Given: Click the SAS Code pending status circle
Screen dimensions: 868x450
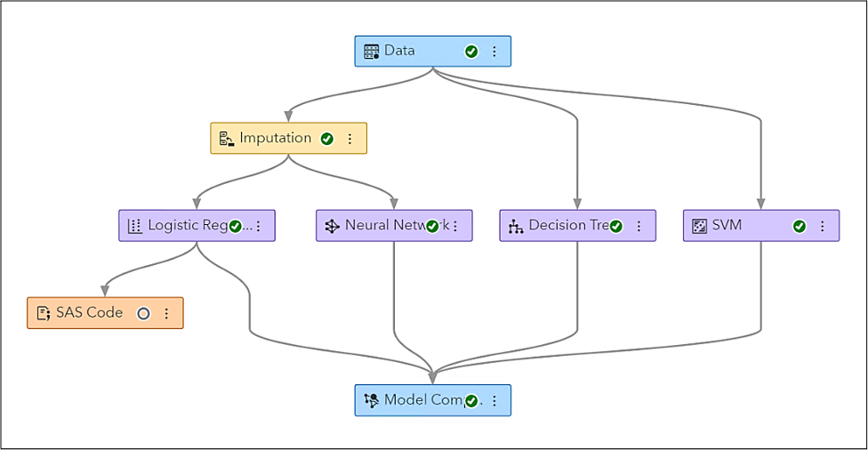Looking at the screenshot, I should 143,313.
